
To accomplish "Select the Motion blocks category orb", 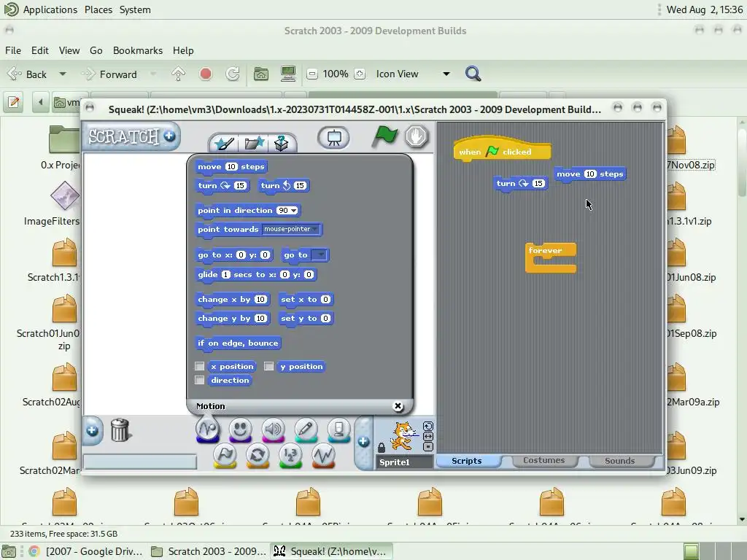I will point(208,429).
